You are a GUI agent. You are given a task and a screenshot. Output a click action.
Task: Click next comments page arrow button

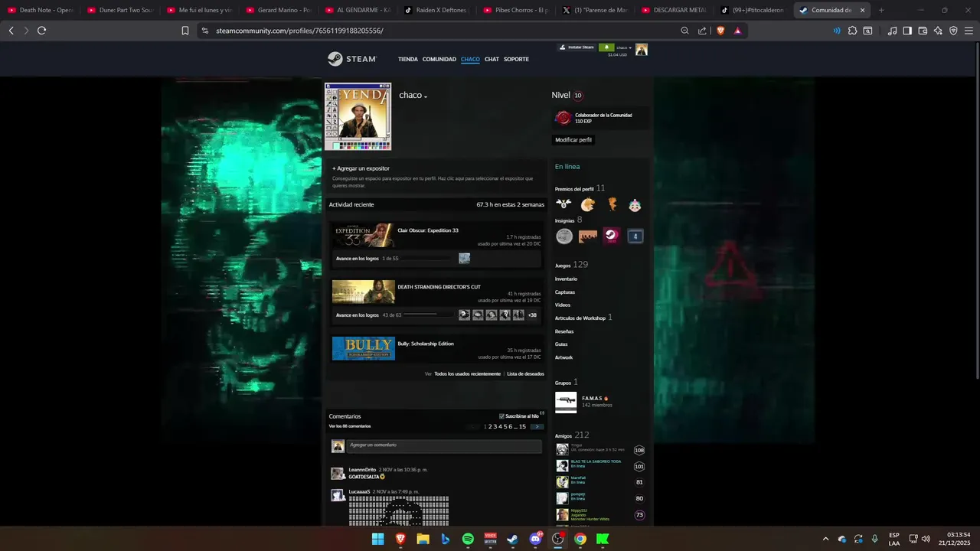coord(537,426)
